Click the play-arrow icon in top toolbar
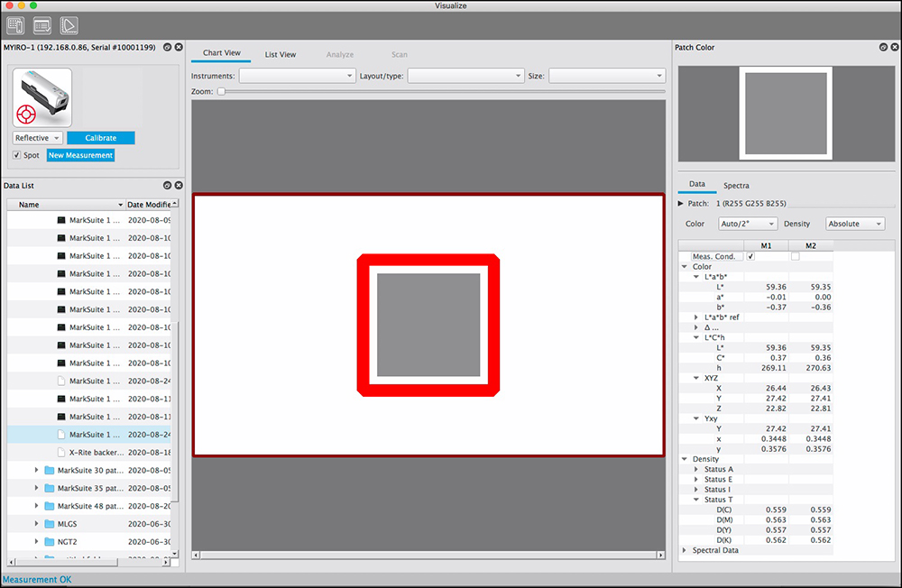This screenshot has width=902, height=588. click(x=69, y=25)
